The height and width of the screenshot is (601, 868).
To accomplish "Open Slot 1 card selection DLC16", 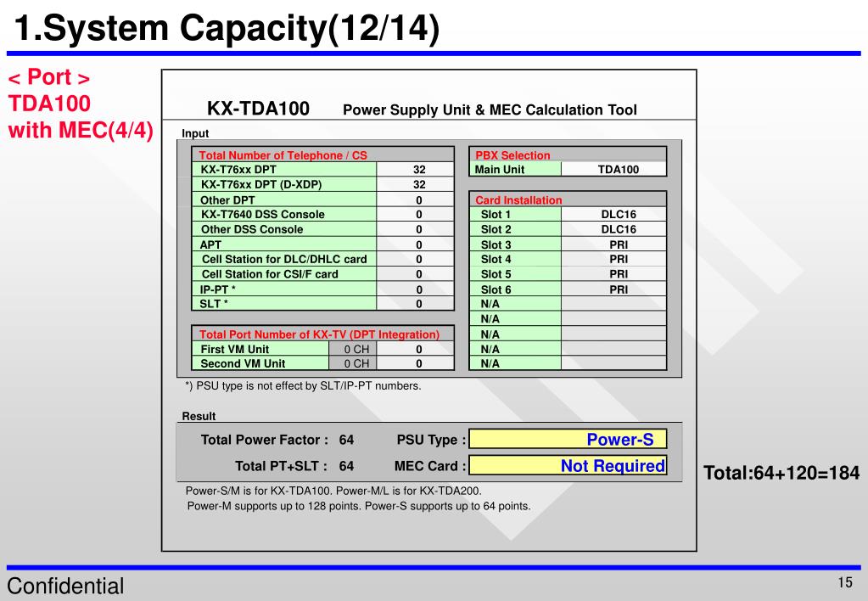I will point(614,215).
